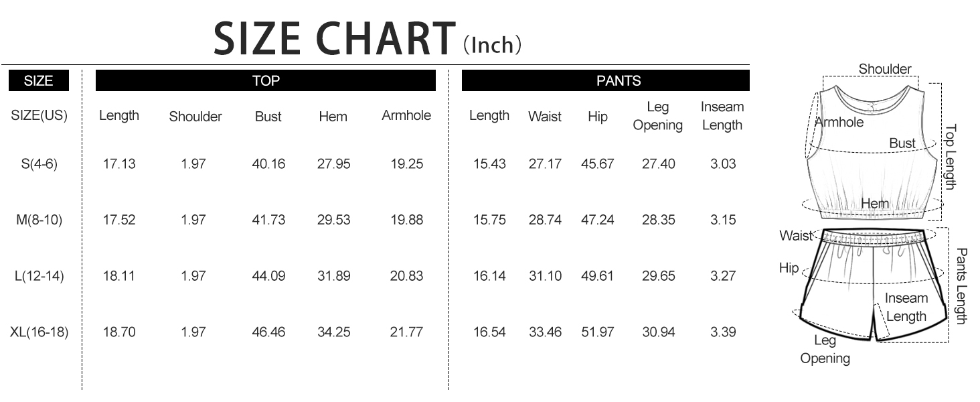Click the Armhole column header in the table
Image resolution: width=980 pixels, height=402 pixels.
[406, 115]
